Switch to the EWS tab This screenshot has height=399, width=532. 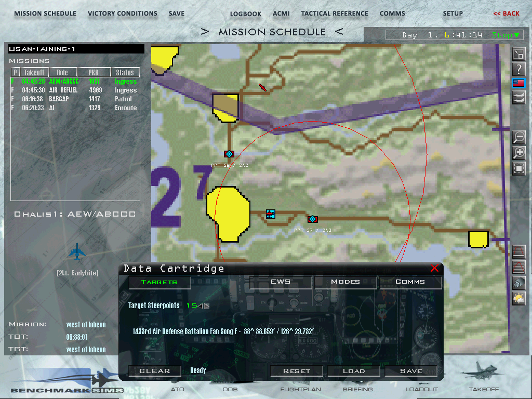(281, 282)
